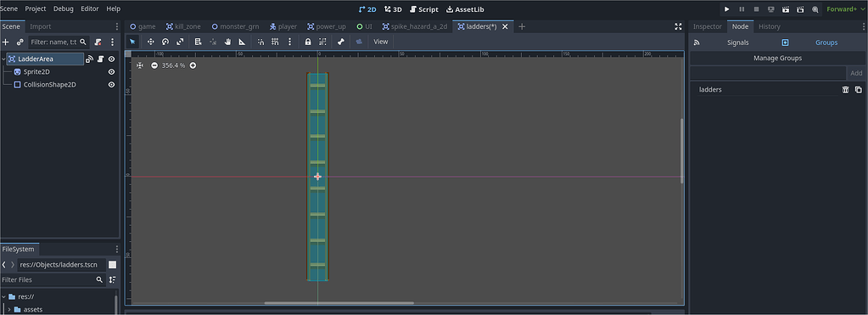The image size is (868, 315).
Task: Switch to the Inspector tab
Action: pos(708,26)
